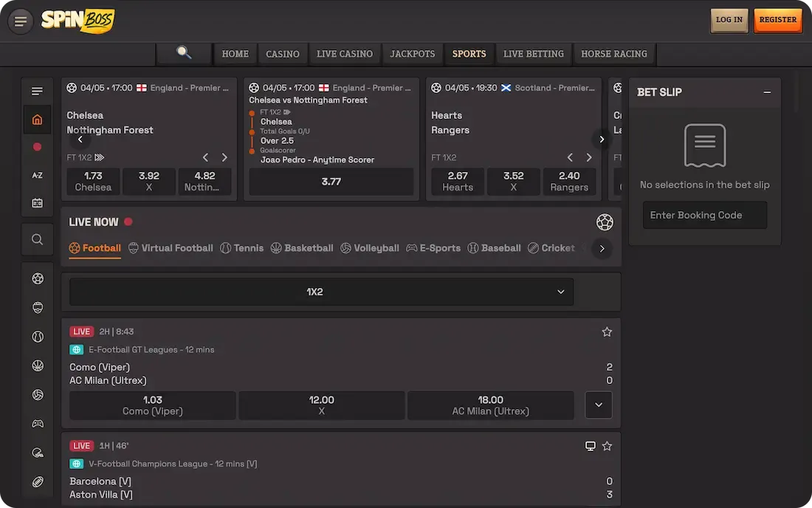The image size is (812, 508).
Task: Bet on Como (Viper) at 1.03
Action: click(152, 405)
